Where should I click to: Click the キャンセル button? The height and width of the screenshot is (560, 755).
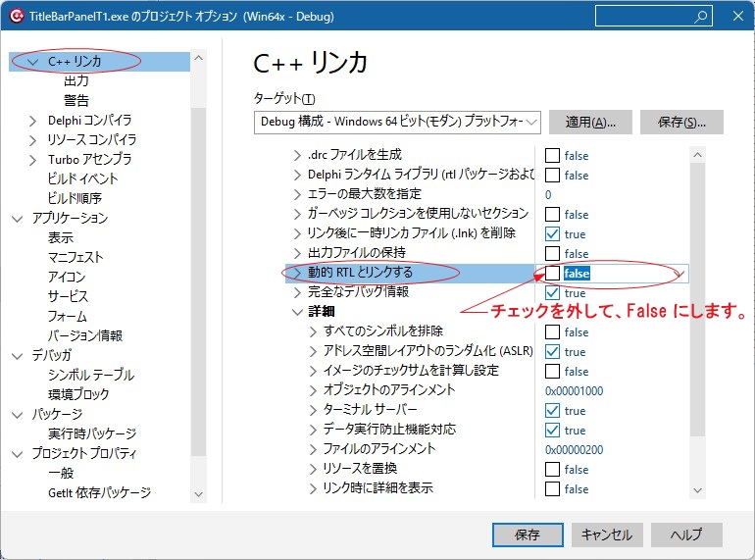(606, 535)
